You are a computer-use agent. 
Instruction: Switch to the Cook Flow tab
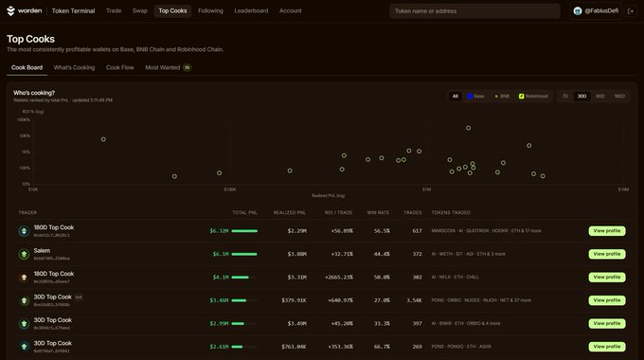[x=120, y=67]
